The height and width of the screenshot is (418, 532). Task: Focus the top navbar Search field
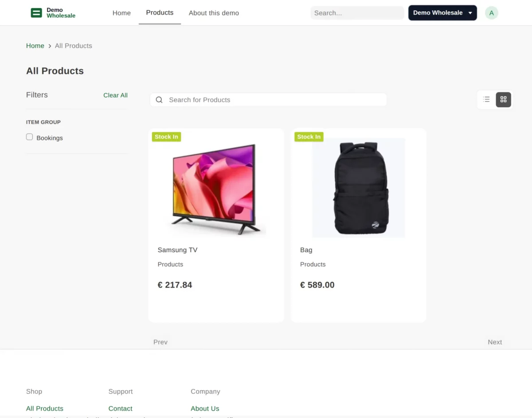click(x=357, y=13)
